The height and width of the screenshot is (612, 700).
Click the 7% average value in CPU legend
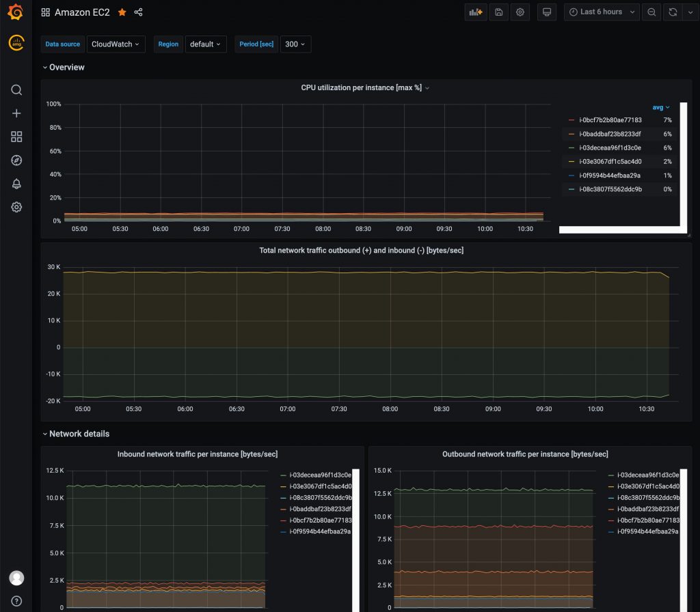(667, 120)
